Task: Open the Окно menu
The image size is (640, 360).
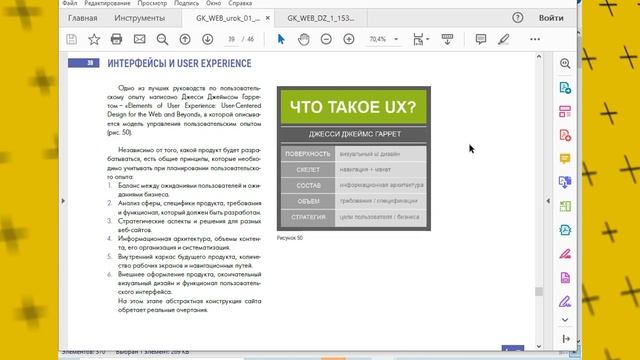Action: (x=213, y=3)
